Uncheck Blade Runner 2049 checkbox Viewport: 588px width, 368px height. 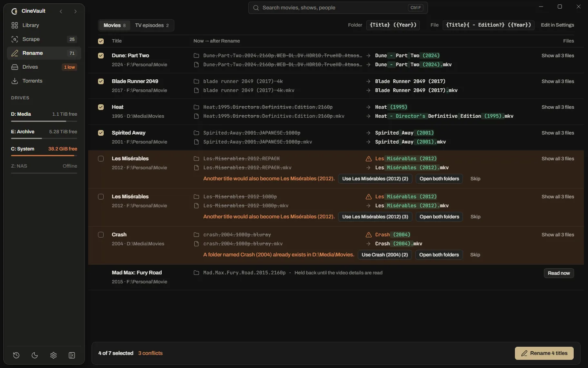point(101,81)
